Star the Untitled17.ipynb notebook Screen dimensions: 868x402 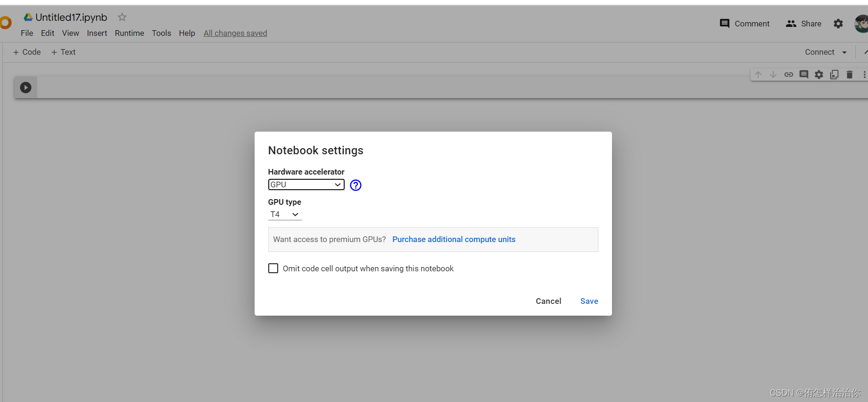[122, 17]
